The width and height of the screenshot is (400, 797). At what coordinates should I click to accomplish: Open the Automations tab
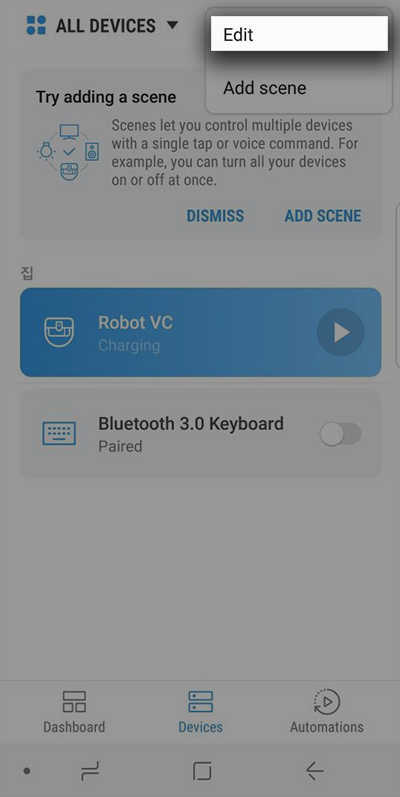point(327,712)
